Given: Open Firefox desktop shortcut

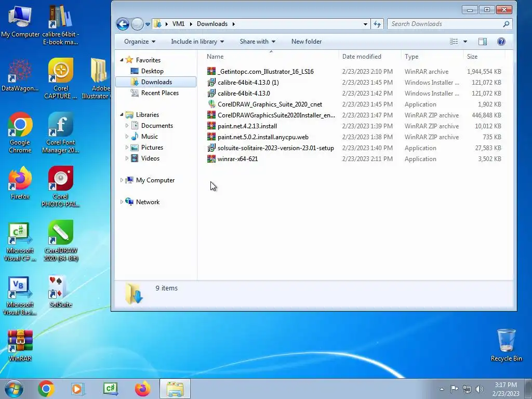Looking at the screenshot, I should (20, 182).
